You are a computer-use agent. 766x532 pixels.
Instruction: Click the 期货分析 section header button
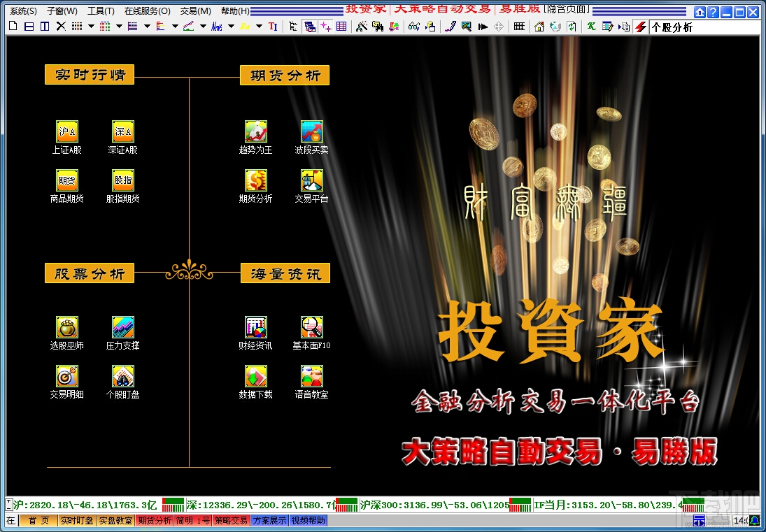285,76
